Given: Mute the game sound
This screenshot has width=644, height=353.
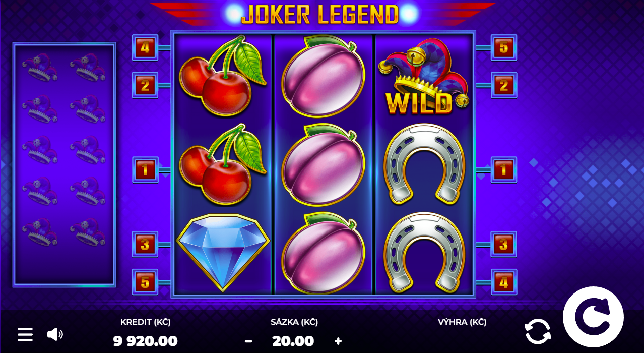Looking at the screenshot, I should 55,334.
